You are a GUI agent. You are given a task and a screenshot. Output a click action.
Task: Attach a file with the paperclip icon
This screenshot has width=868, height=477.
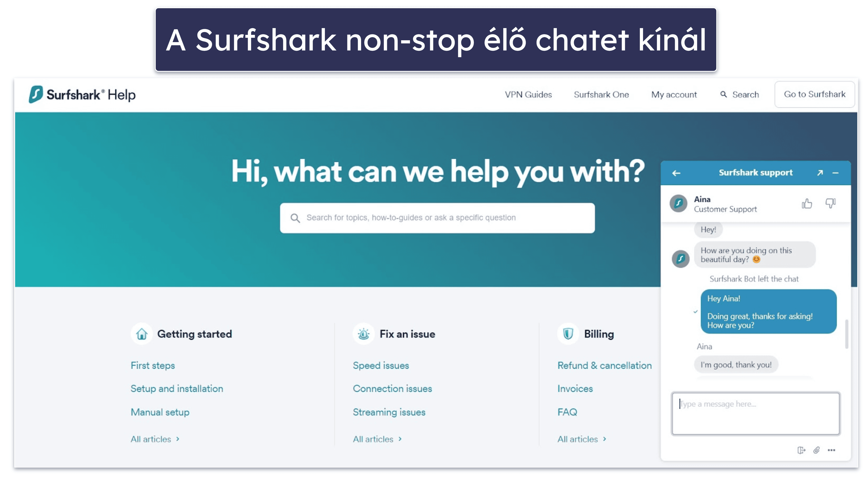(x=816, y=450)
